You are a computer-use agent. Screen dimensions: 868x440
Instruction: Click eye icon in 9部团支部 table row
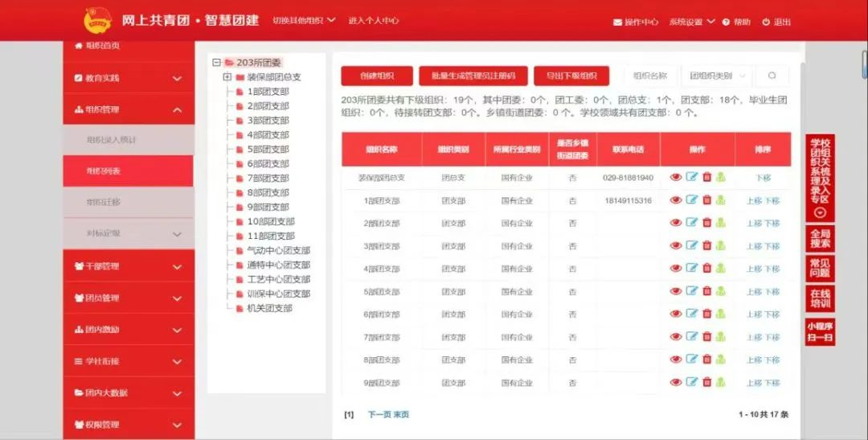coord(675,382)
